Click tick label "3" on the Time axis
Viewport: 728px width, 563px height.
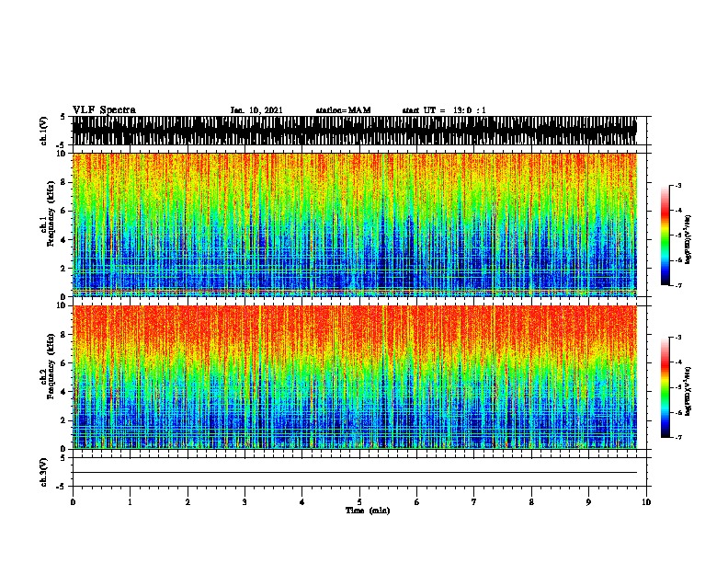click(245, 502)
